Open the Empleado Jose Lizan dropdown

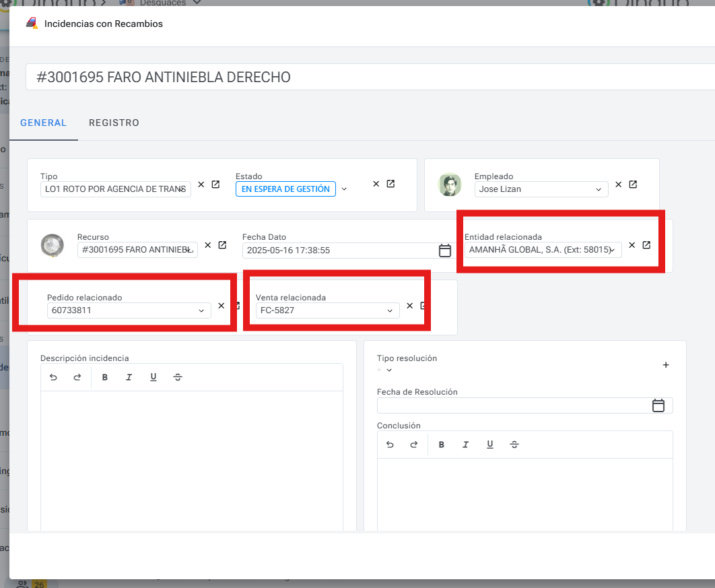coord(599,190)
